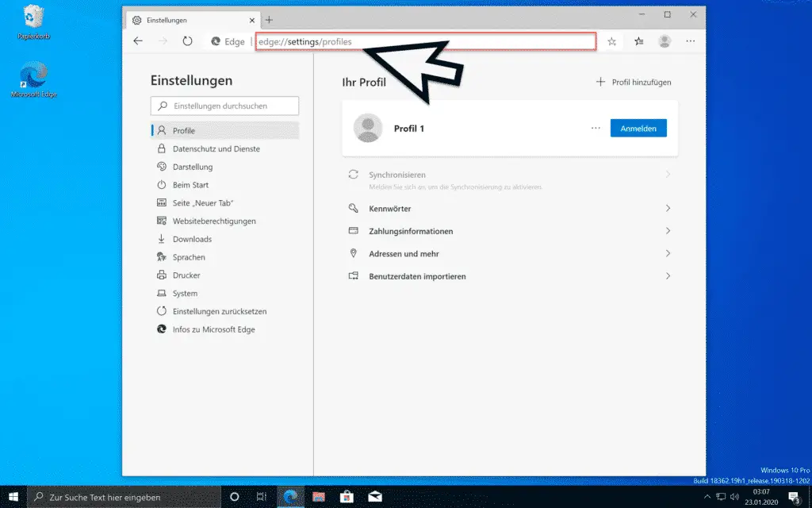Open Einstellungen zurücksetzen section
812x508 pixels.
[x=224, y=311]
